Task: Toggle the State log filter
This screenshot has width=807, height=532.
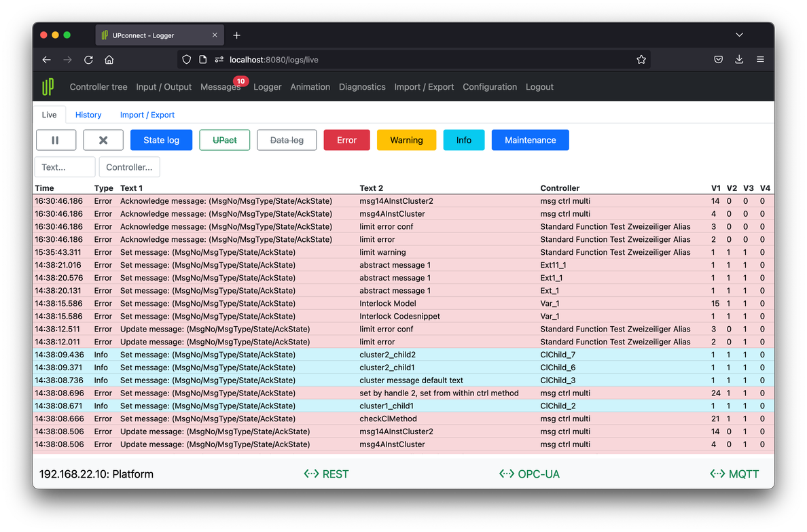Action: [x=161, y=140]
